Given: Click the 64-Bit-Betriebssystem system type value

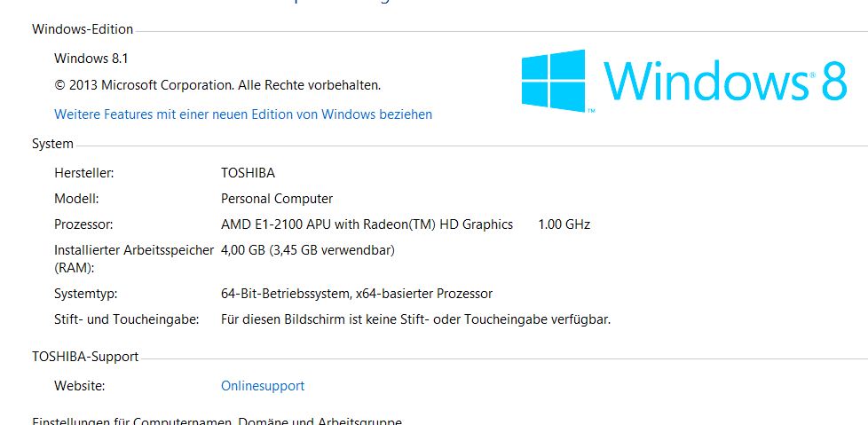Looking at the screenshot, I should (x=357, y=294).
